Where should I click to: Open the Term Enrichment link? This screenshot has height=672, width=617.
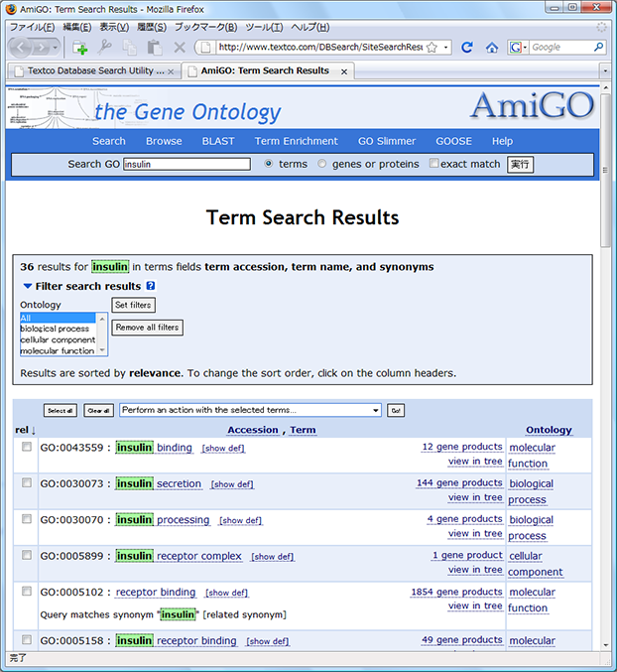(x=297, y=141)
